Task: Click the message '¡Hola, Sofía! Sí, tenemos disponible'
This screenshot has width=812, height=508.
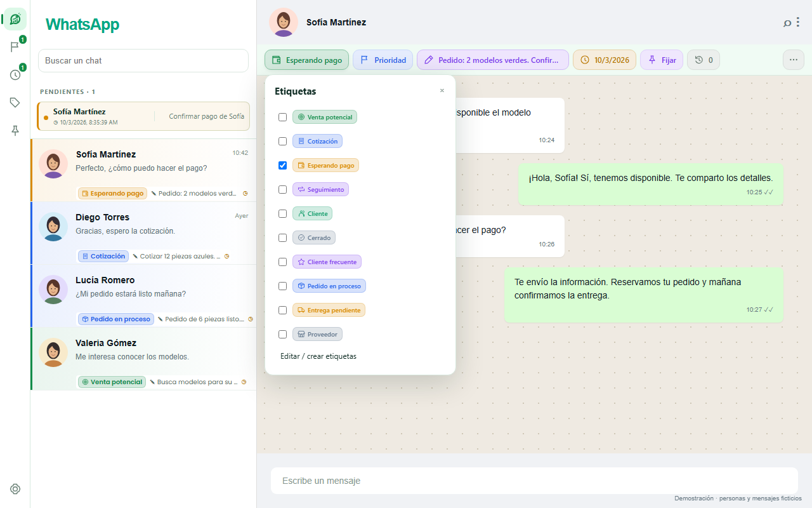Action: 651,184
